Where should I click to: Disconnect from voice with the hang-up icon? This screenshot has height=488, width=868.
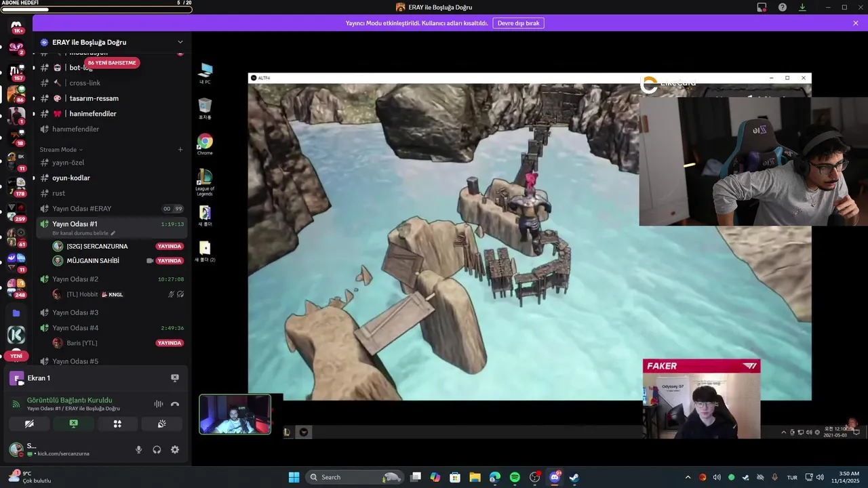pyautogui.click(x=175, y=404)
